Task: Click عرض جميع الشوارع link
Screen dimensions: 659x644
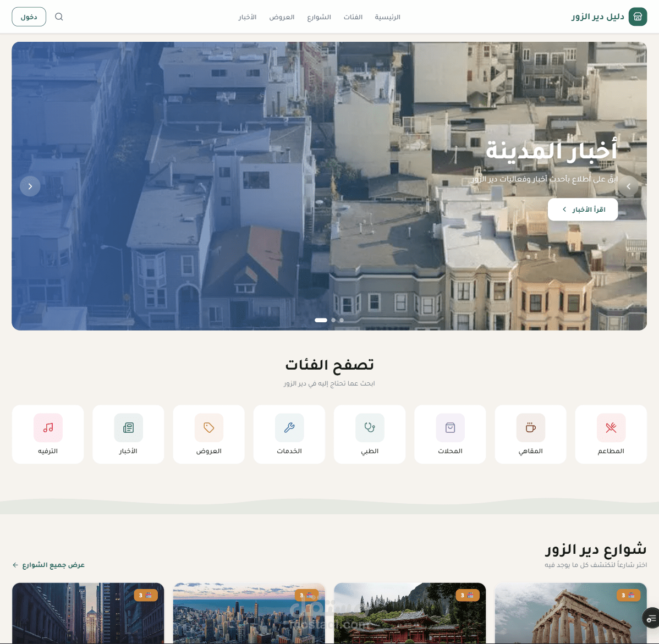Action: click(49, 565)
